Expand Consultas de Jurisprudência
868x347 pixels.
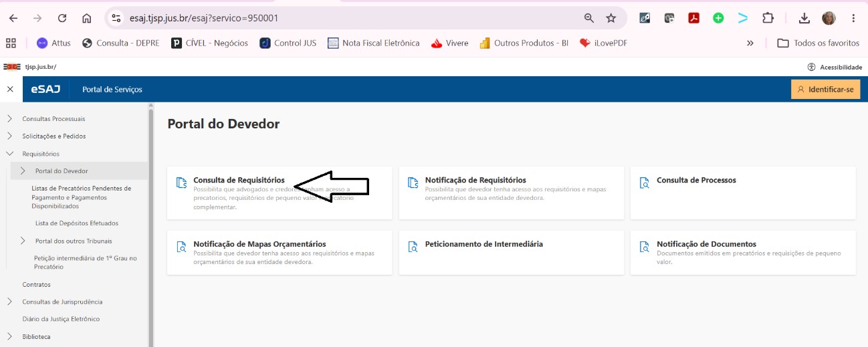pos(9,302)
